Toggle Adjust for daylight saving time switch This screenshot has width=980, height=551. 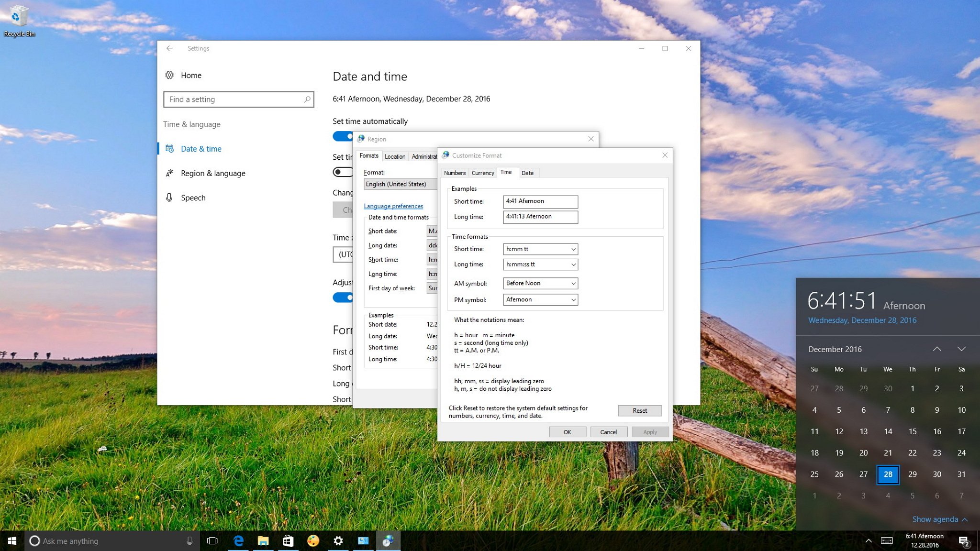click(x=343, y=297)
